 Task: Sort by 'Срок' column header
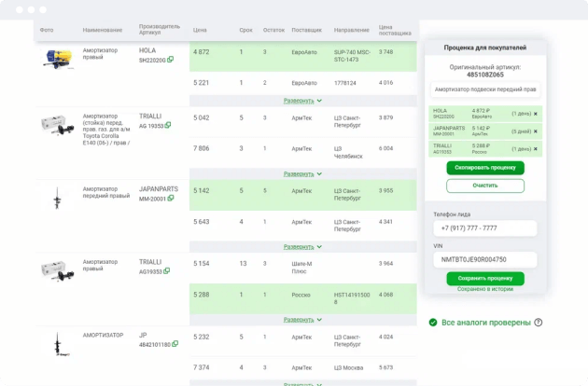tap(245, 30)
